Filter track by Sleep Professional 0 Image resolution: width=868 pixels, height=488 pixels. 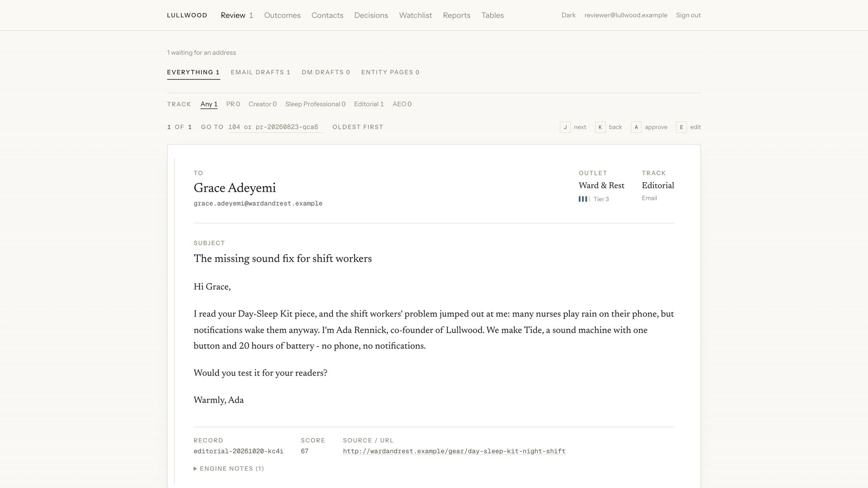click(x=315, y=104)
